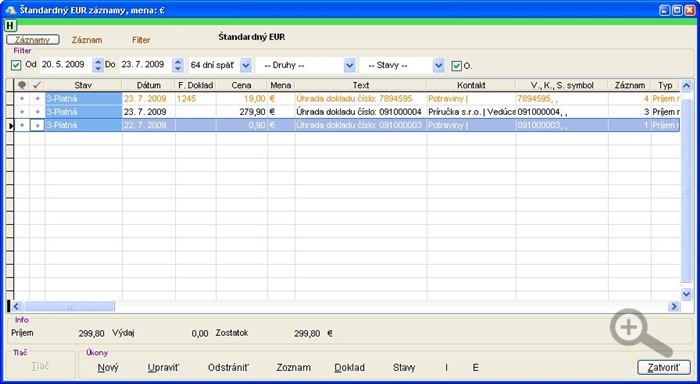Switch to the Záznam tab

tap(87, 40)
